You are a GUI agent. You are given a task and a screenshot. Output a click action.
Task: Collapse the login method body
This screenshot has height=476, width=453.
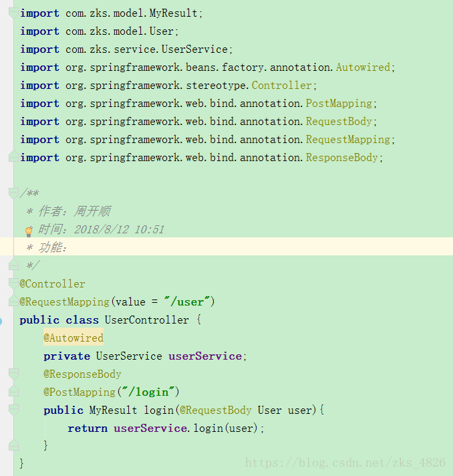click(x=13, y=410)
